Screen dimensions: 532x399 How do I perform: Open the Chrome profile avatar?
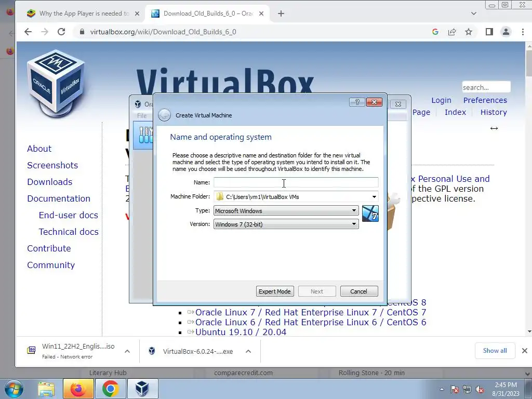[506, 32]
